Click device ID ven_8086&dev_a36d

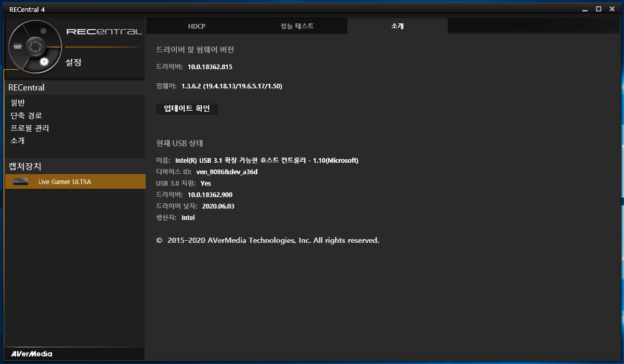tap(227, 172)
